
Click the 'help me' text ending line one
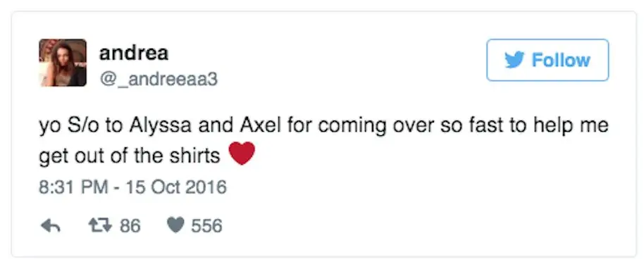coord(571,125)
